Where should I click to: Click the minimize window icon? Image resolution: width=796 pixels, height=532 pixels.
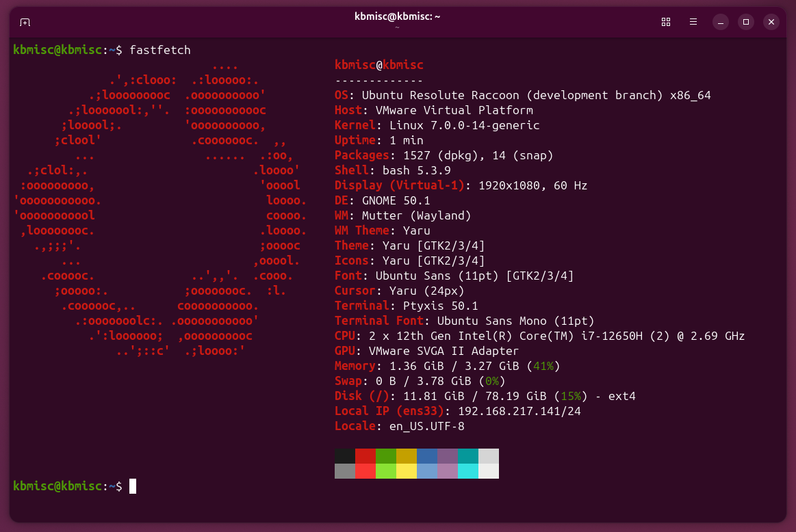(719, 22)
